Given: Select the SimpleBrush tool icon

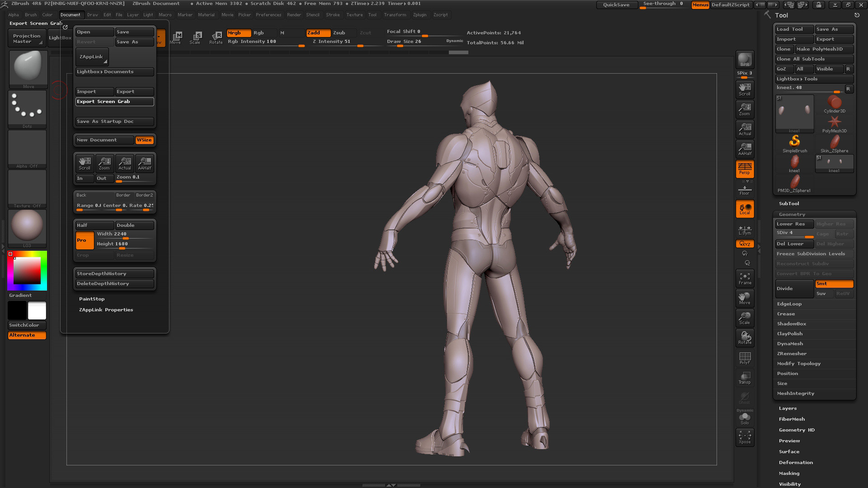Looking at the screenshot, I should pyautogui.click(x=794, y=144).
